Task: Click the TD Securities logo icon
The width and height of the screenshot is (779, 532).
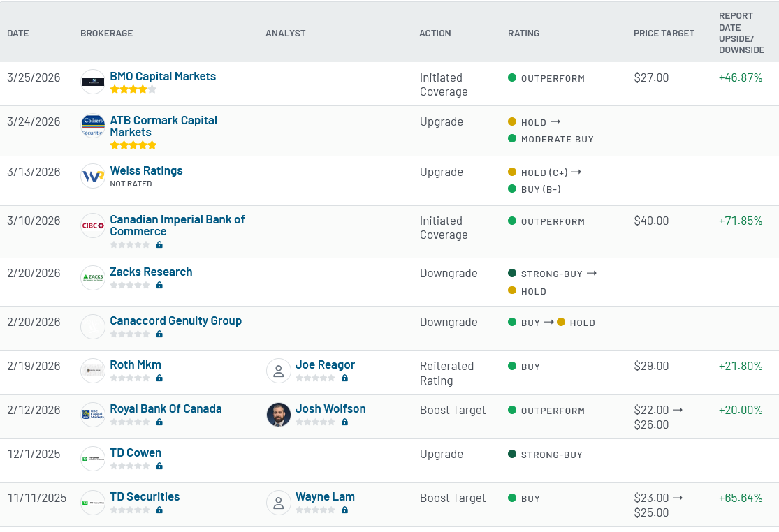Action: 93,503
